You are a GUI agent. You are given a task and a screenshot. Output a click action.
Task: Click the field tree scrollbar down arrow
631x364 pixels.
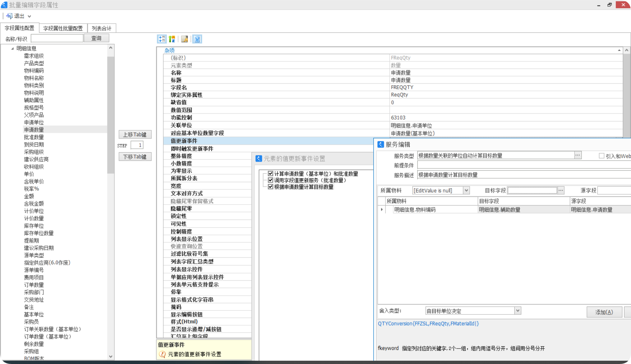[x=111, y=356]
